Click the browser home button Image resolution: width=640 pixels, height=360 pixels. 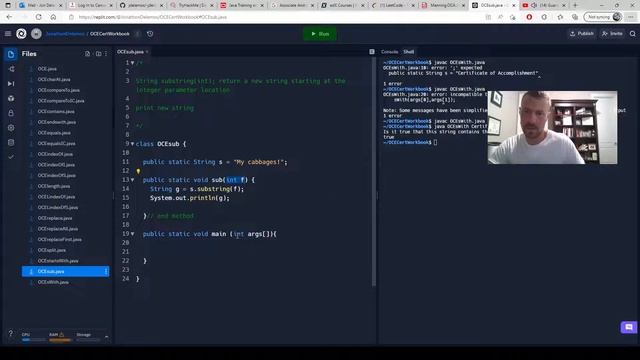click(53, 17)
